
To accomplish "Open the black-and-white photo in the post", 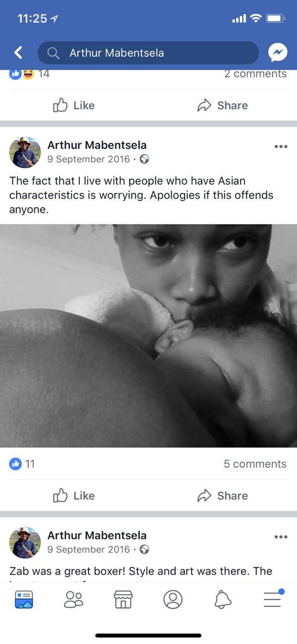I will (x=148, y=336).
